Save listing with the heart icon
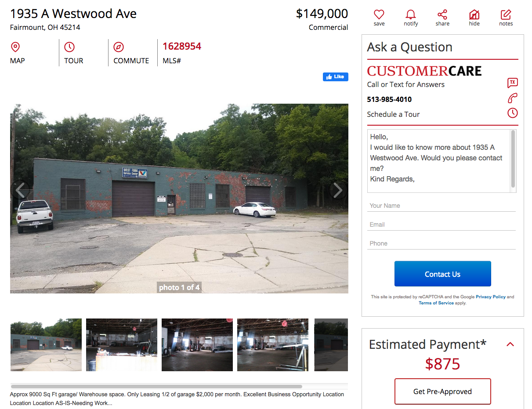Viewport: 532px width, 409px height. pyautogui.click(x=379, y=14)
